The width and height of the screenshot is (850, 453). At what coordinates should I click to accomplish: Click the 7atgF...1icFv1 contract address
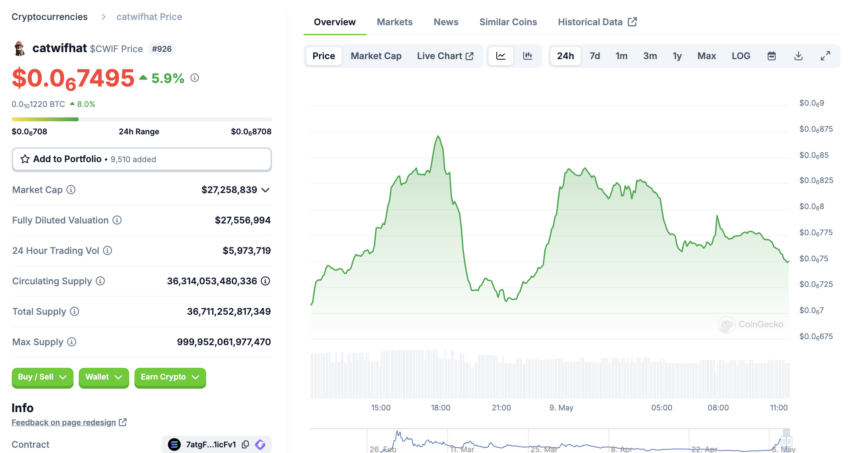pos(211,444)
